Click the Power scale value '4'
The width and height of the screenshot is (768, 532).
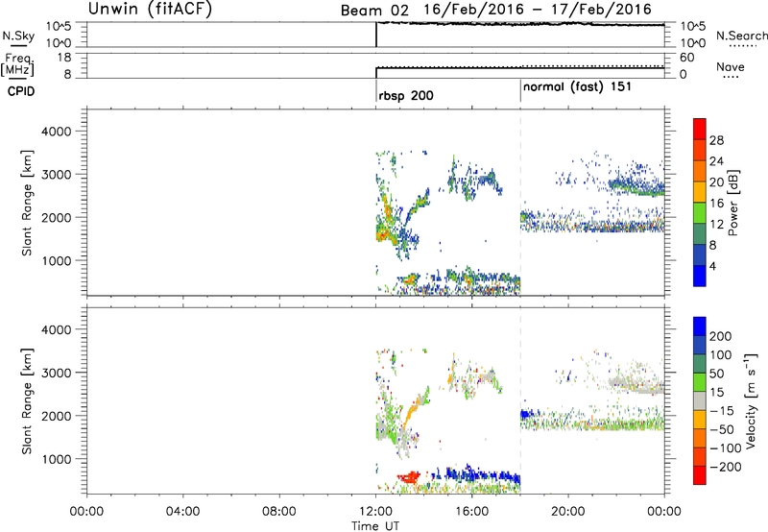(713, 266)
